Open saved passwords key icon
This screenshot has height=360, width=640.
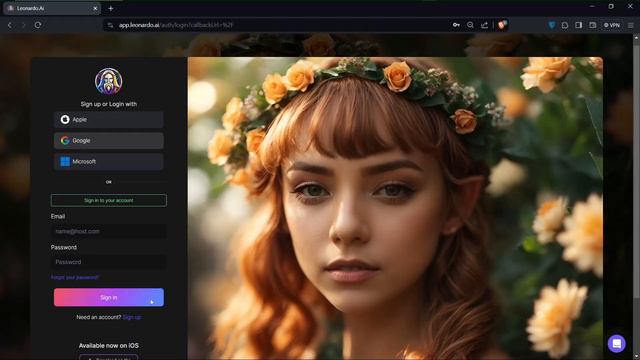point(456,25)
